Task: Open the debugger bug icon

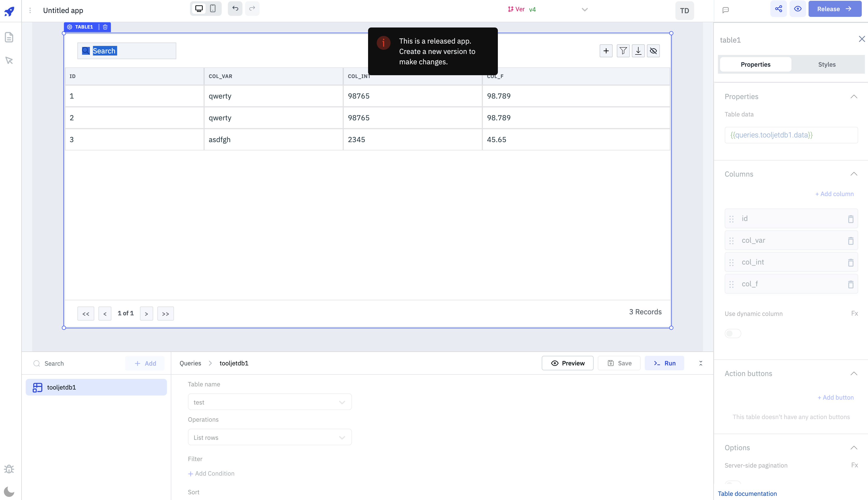Action: tap(9, 469)
